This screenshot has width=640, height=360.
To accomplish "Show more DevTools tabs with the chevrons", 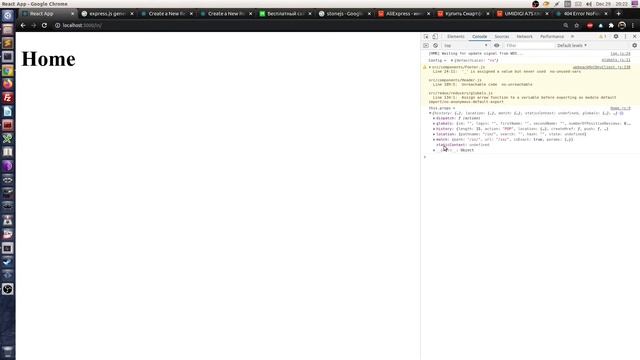I will tap(572, 37).
